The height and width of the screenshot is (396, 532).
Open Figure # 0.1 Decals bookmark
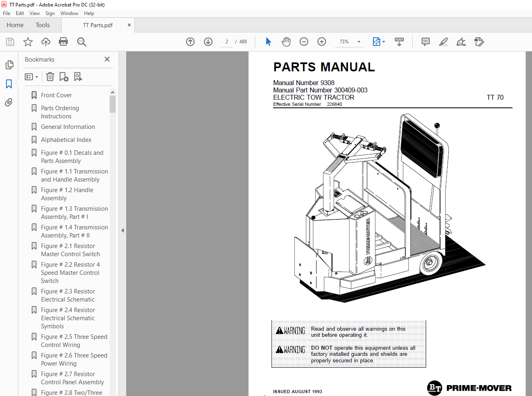point(72,157)
